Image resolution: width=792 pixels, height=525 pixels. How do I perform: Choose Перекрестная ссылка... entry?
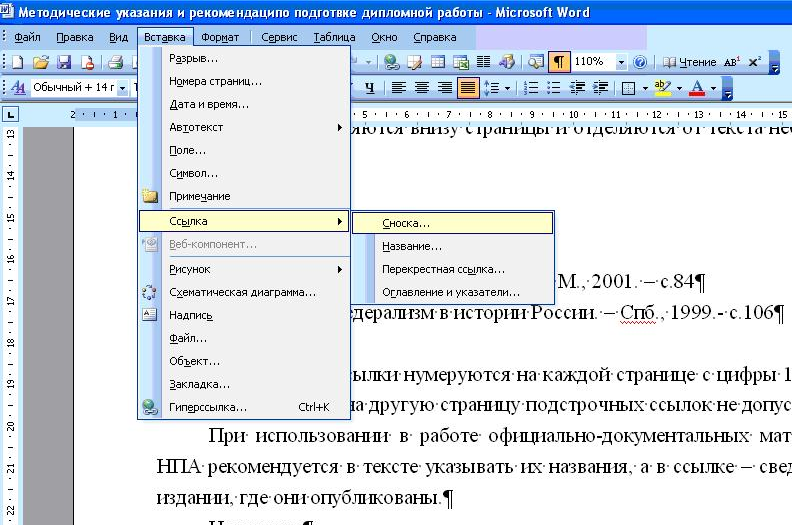[x=453, y=269]
